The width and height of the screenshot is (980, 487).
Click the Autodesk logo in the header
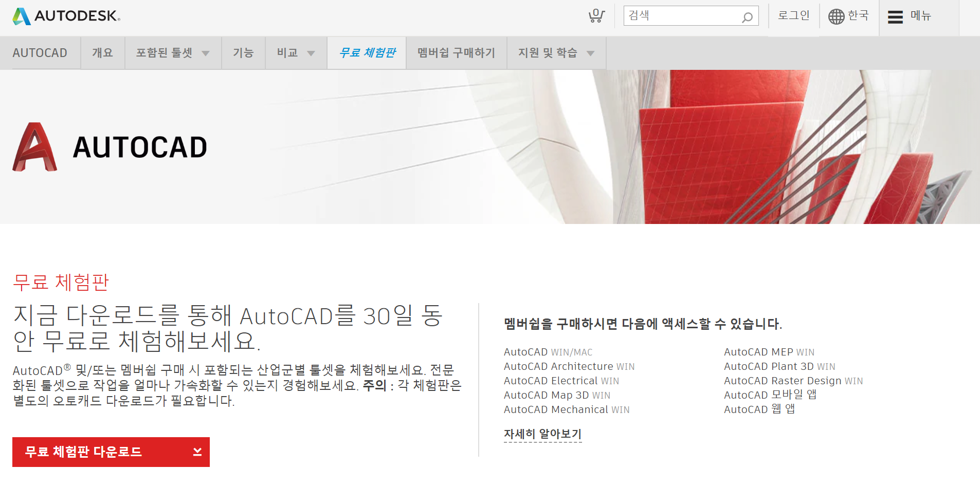pyautogui.click(x=66, y=16)
